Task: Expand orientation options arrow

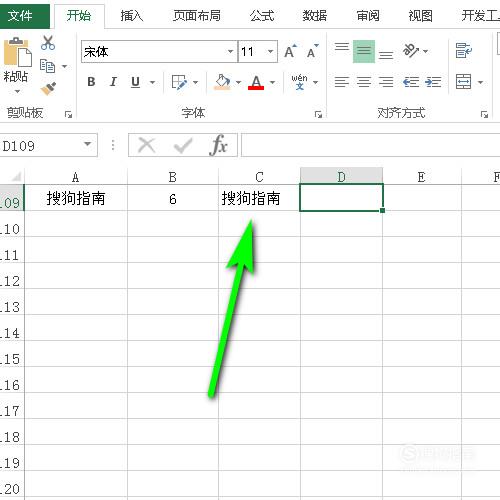Action: (426, 51)
